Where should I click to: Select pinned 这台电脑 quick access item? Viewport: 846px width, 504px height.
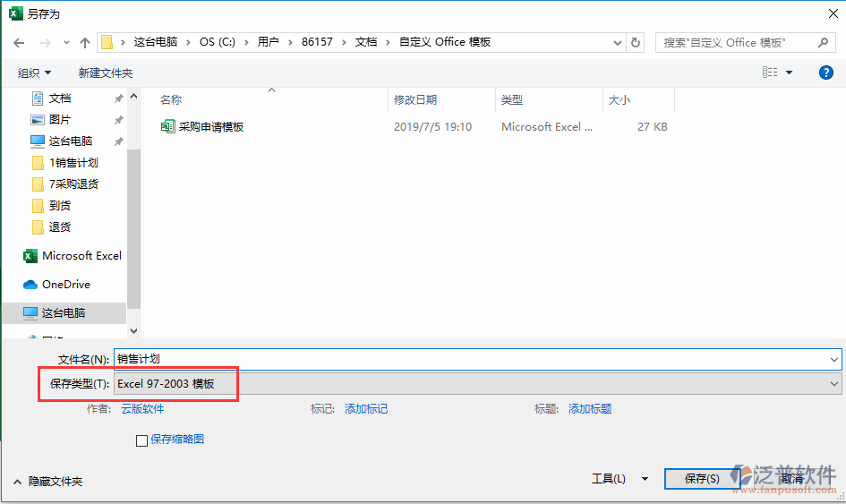71,141
